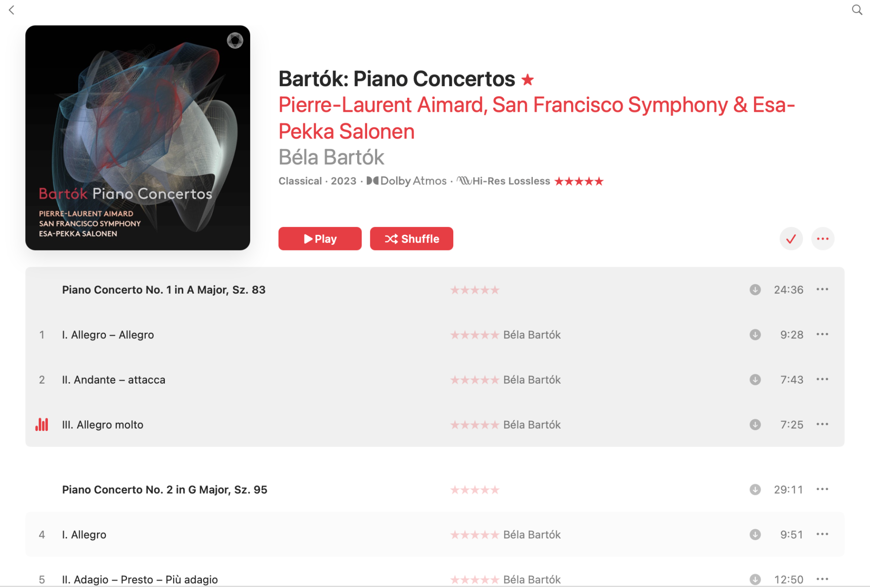
Task: Toggle the red favorite star beside album title
Action: click(528, 80)
